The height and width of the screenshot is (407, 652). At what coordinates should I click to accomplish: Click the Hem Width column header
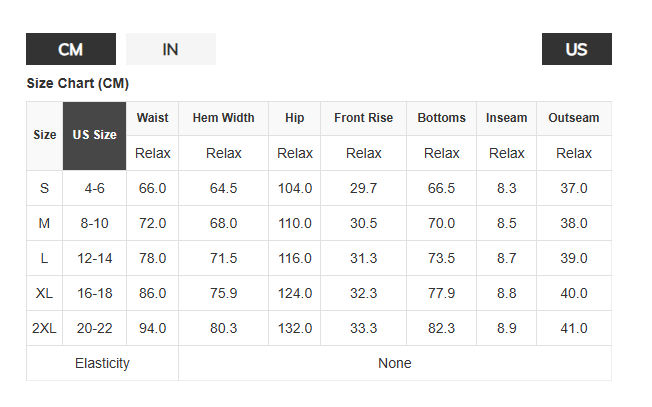pos(223,118)
